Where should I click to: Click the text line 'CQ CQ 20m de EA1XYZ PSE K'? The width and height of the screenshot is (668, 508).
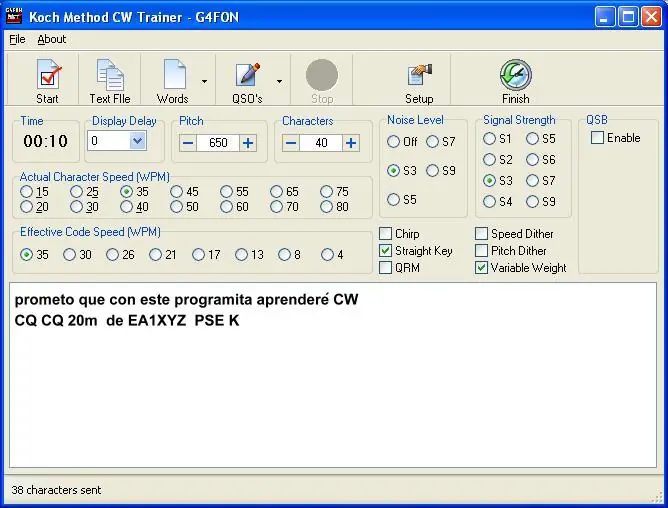pyautogui.click(x=127, y=320)
